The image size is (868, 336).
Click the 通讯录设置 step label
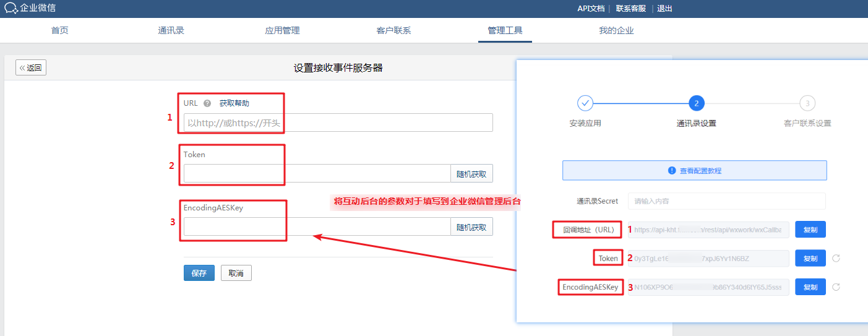click(x=696, y=123)
